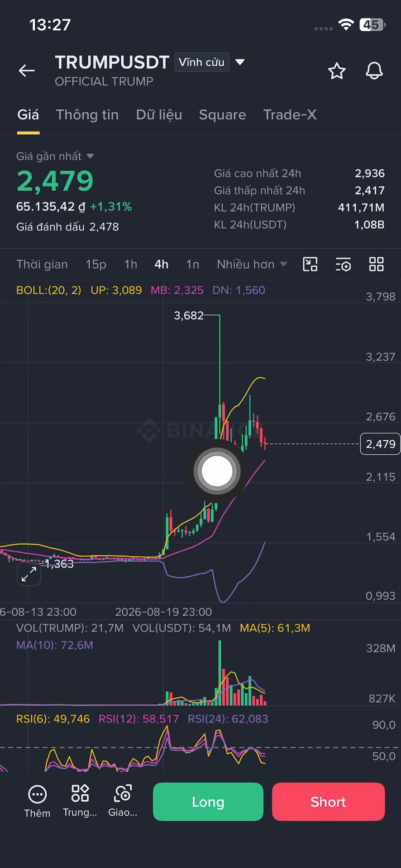Select 15p timeframe

click(96, 264)
